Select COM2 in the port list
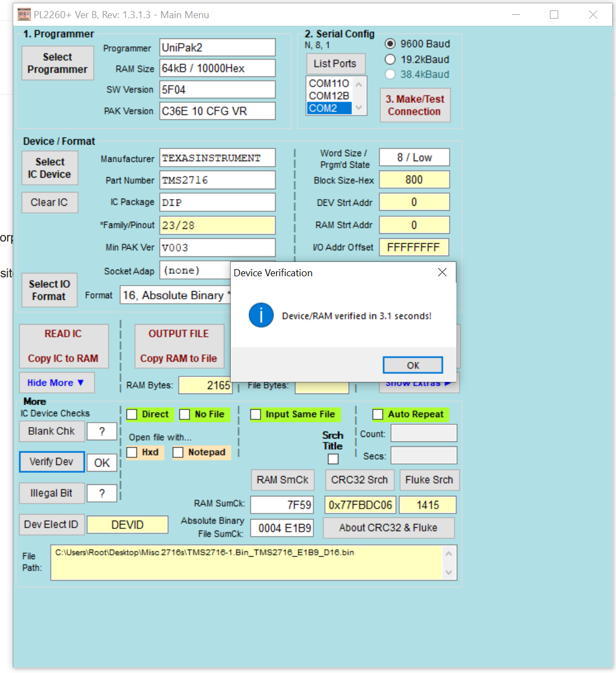The height and width of the screenshot is (673, 616). (x=329, y=108)
